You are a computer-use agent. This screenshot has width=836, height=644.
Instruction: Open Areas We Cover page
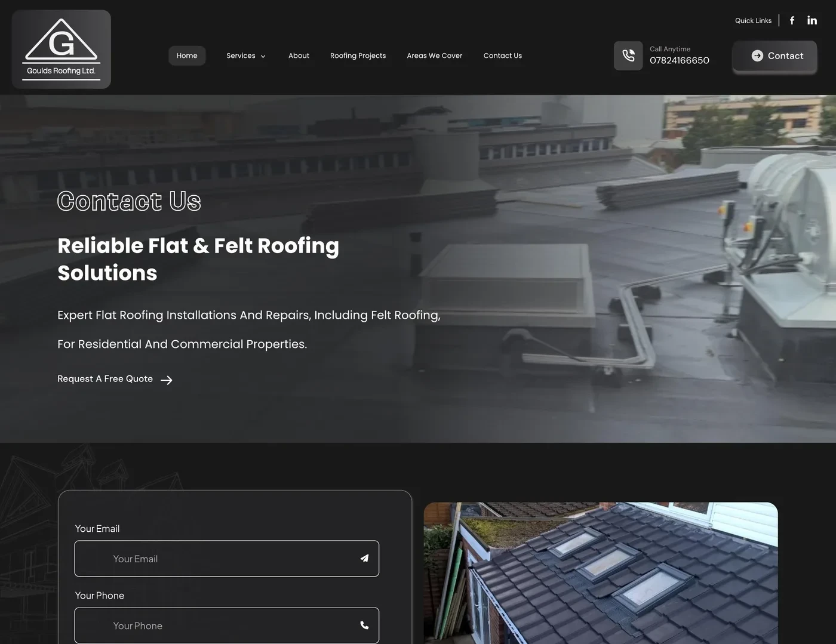(x=435, y=56)
